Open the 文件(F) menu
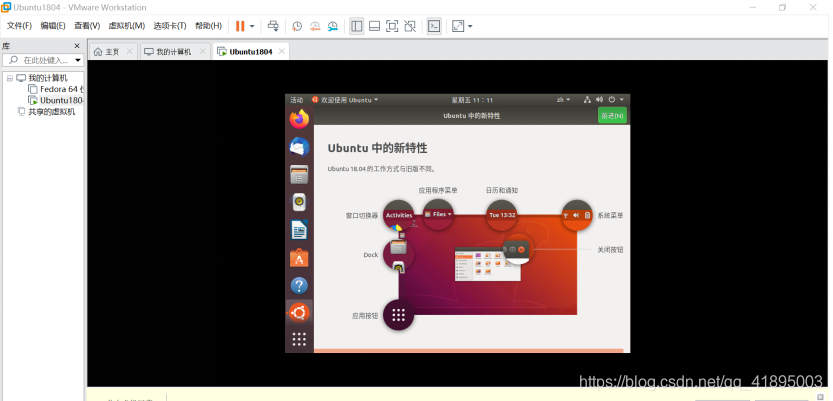 point(19,25)
